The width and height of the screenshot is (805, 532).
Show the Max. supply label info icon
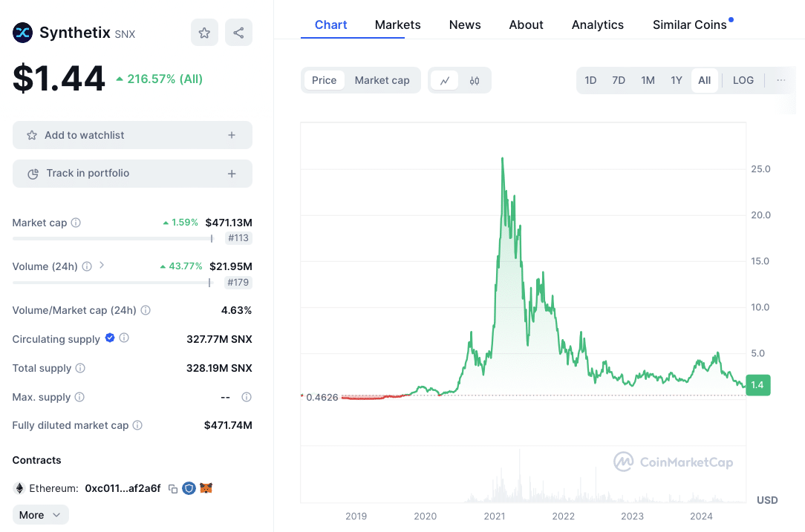[x=79, y=397]
